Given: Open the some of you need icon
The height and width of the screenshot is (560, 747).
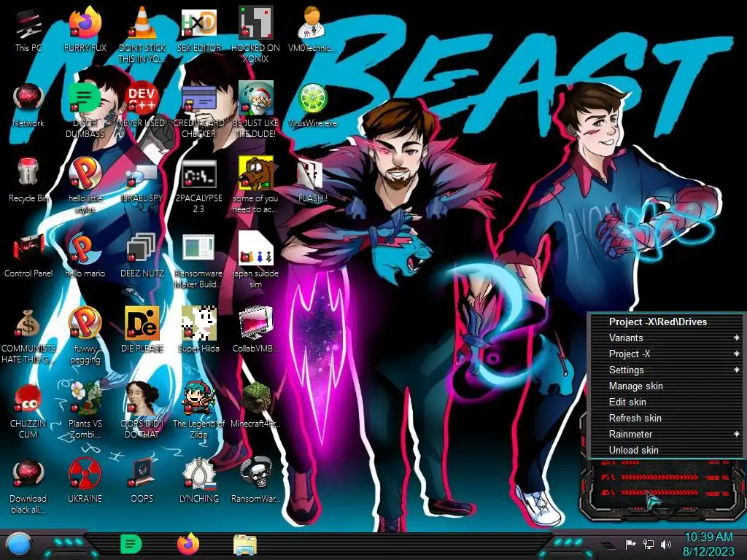Looking at the screenshot, I should click(x=255, y=184).
